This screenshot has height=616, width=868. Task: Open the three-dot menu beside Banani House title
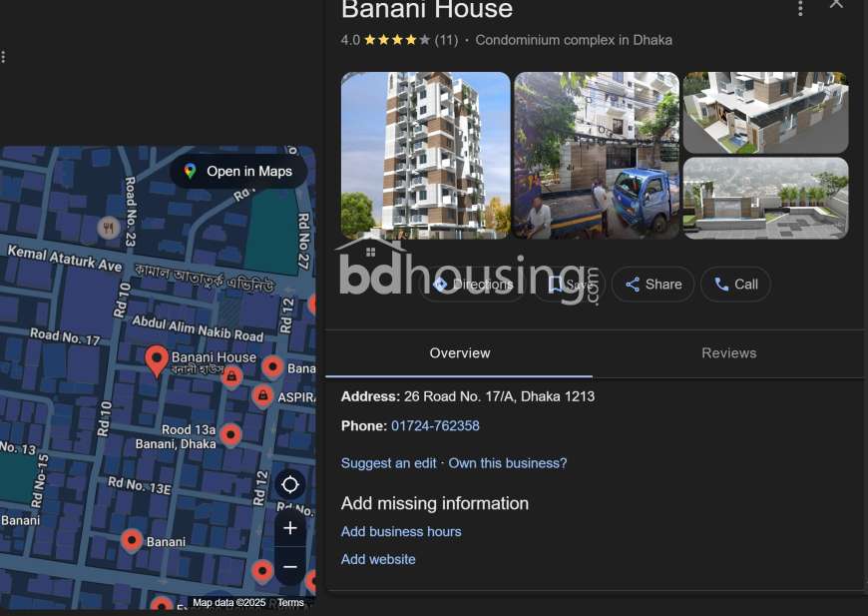tap(800, 8)
